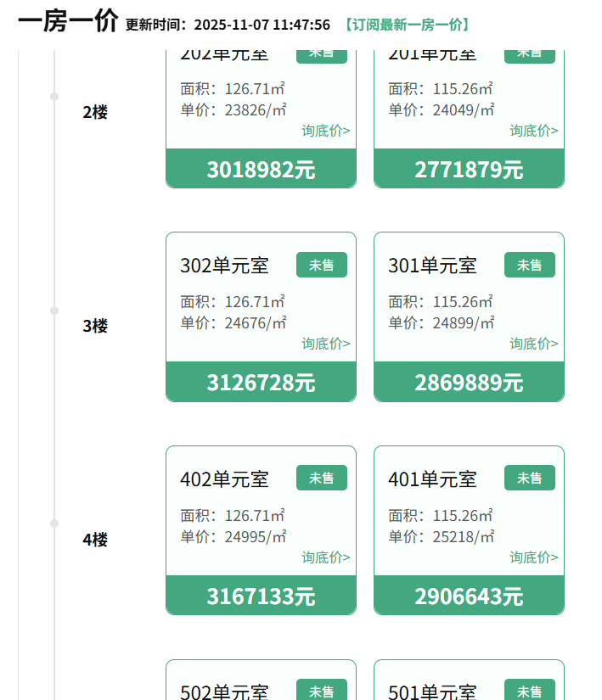The image size is (602, 700).
Task: Click 未售 badge on 302单元室
Action: pyautogui.click(x=321, y=265)
